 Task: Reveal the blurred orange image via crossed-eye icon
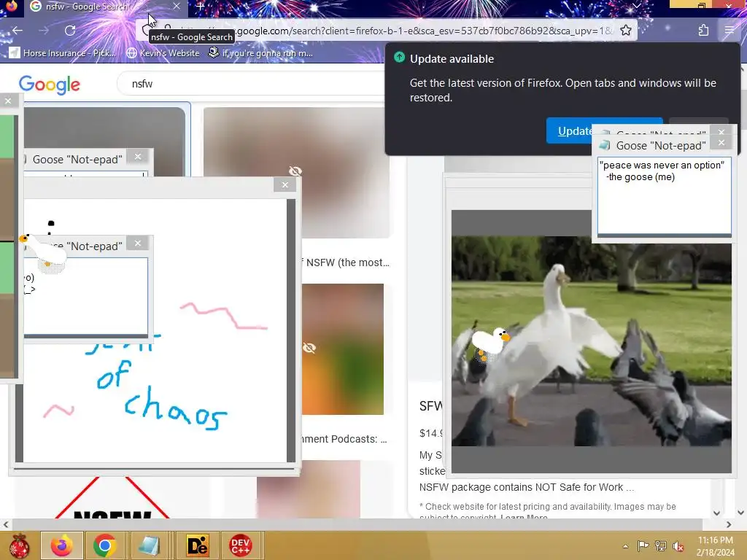[309, 348]
